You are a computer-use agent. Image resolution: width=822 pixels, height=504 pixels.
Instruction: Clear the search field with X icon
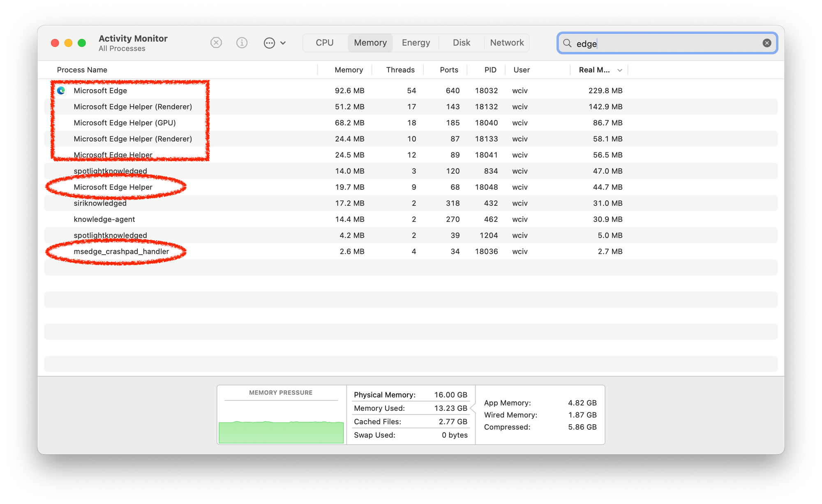point(767,43)
